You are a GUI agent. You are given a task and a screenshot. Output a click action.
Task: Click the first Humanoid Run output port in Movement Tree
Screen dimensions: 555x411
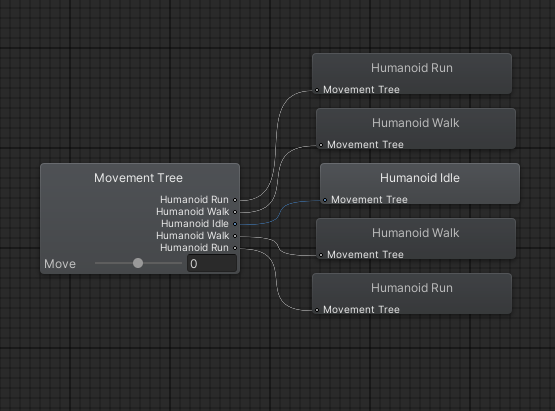coord(235,200)
